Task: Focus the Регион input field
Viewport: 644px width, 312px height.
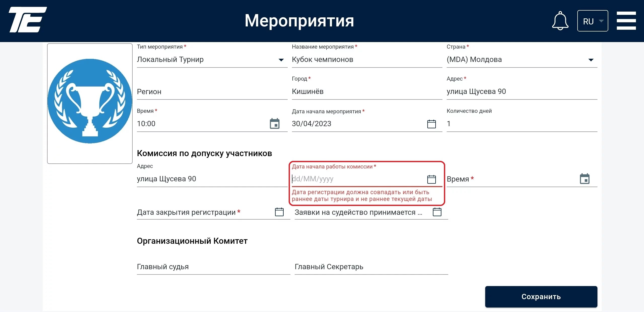Action: [212, 92]
